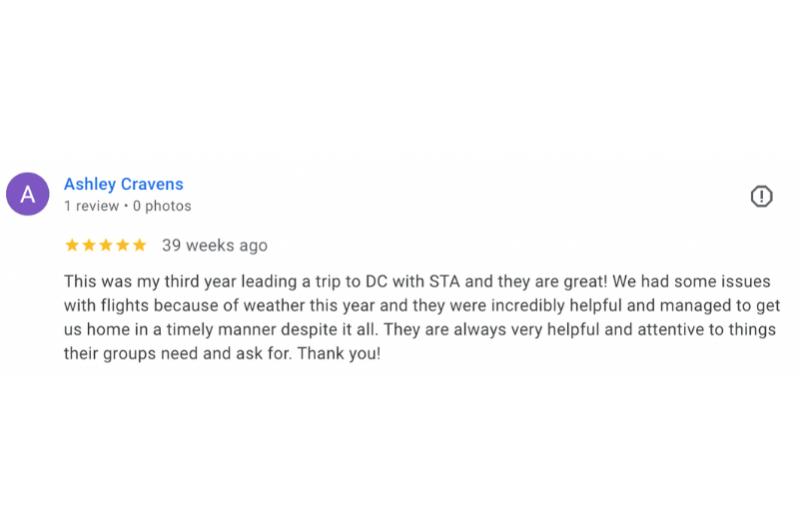Click the second rating star
This screenshot has height=532, width=799.
tap(89, 246)
